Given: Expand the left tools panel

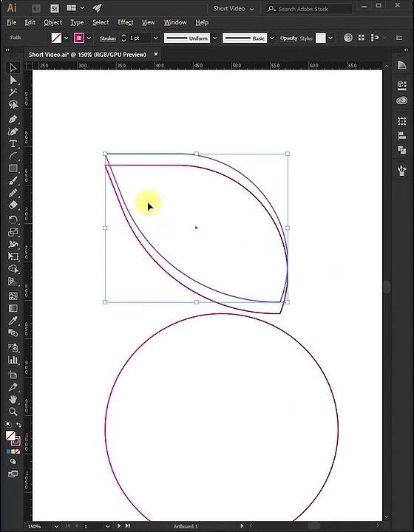Looking at the screenshot, I should point(7,50).
